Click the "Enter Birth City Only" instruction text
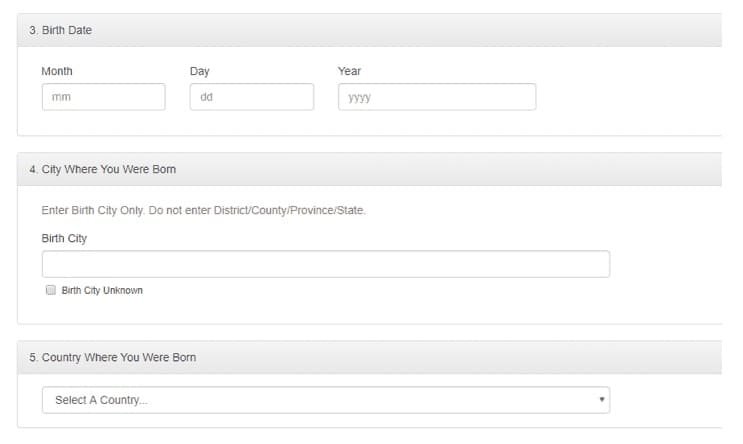 204,211
